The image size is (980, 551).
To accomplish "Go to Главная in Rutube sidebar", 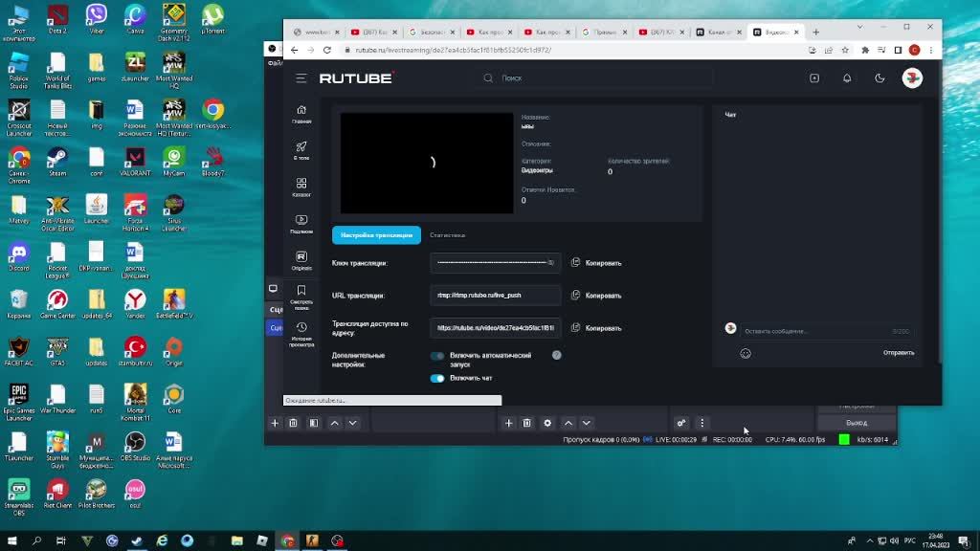I will coord(301,115).
